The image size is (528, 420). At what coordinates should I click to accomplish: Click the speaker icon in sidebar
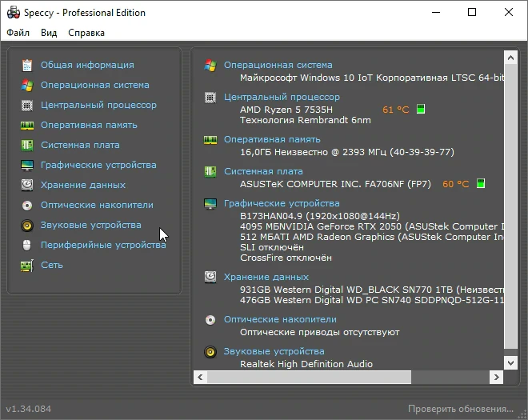coord(27,225)
